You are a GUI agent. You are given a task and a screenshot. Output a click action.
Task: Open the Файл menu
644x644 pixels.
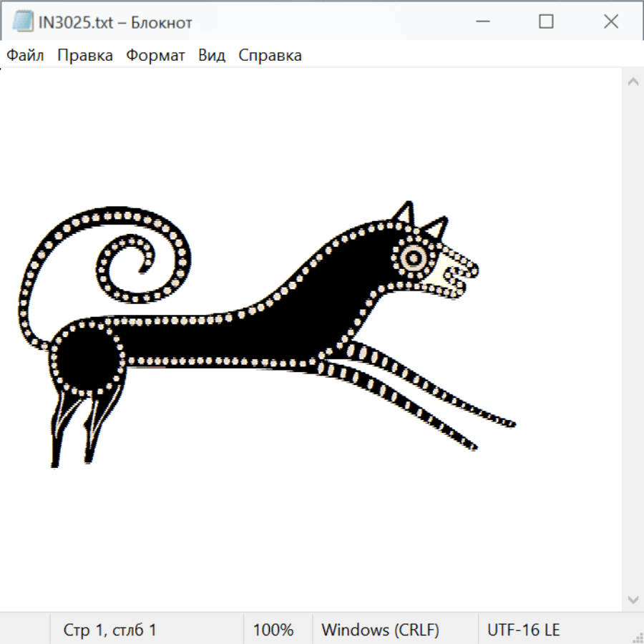25,56
